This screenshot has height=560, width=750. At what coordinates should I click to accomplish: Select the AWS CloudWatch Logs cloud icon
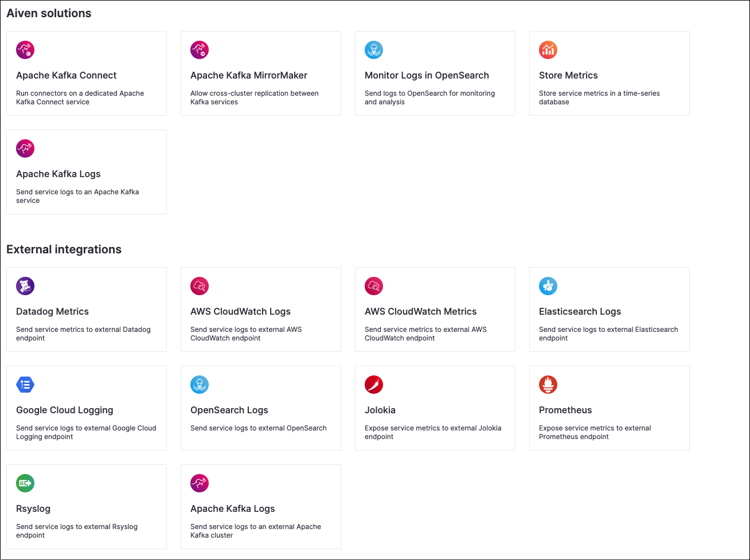tap(200, 286)
